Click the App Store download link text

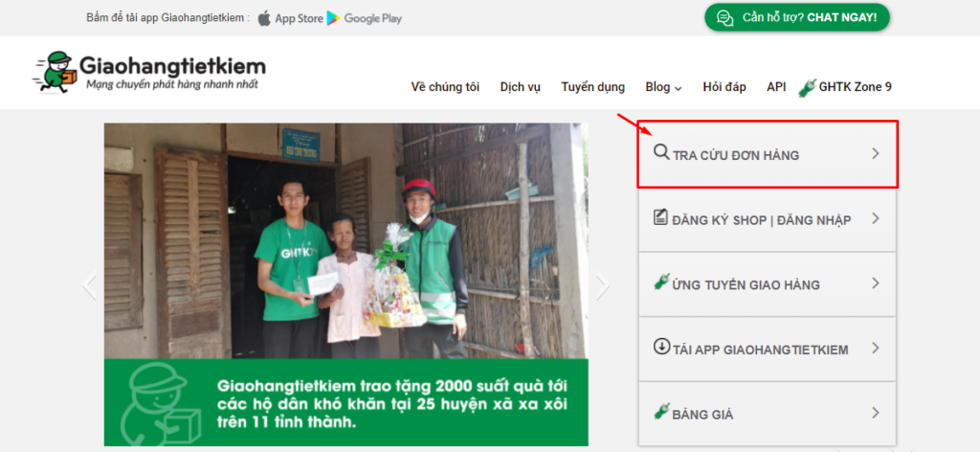(x=299, y=19)
